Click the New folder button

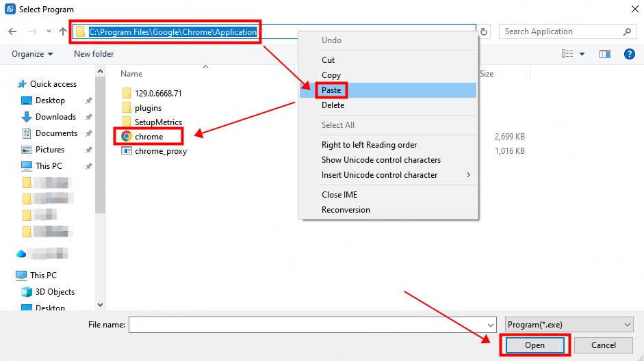[94, 54]
